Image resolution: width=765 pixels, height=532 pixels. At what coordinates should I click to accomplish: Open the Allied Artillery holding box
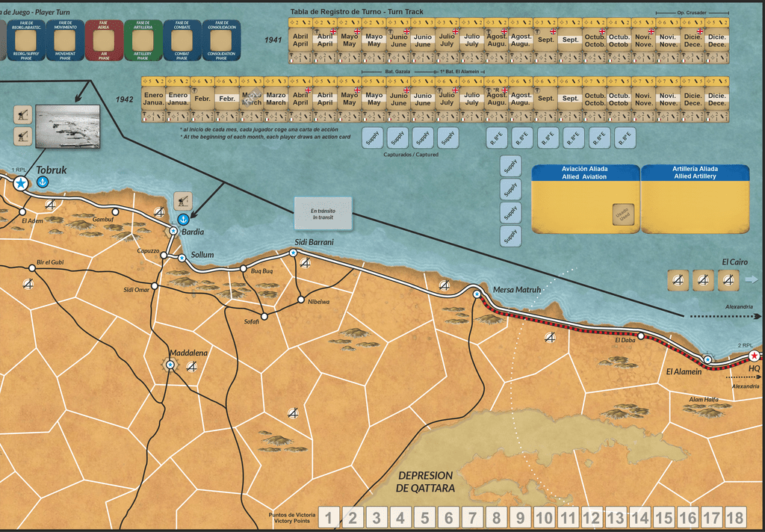[x=696, y=199]
